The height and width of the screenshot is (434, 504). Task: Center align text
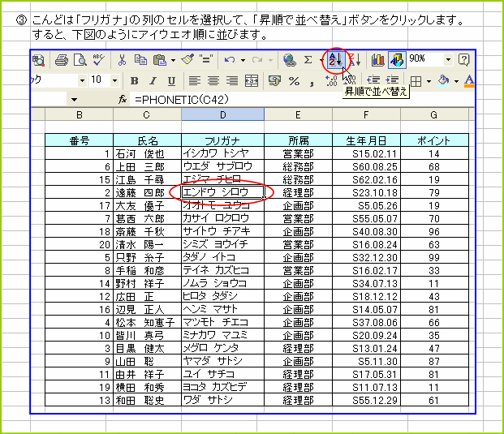pos(213,80)
